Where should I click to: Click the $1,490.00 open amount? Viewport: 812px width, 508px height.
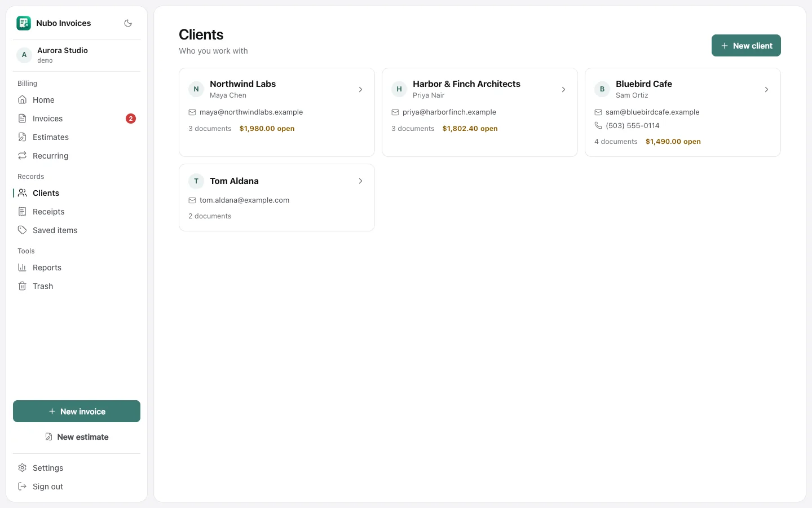coord(673,142)
